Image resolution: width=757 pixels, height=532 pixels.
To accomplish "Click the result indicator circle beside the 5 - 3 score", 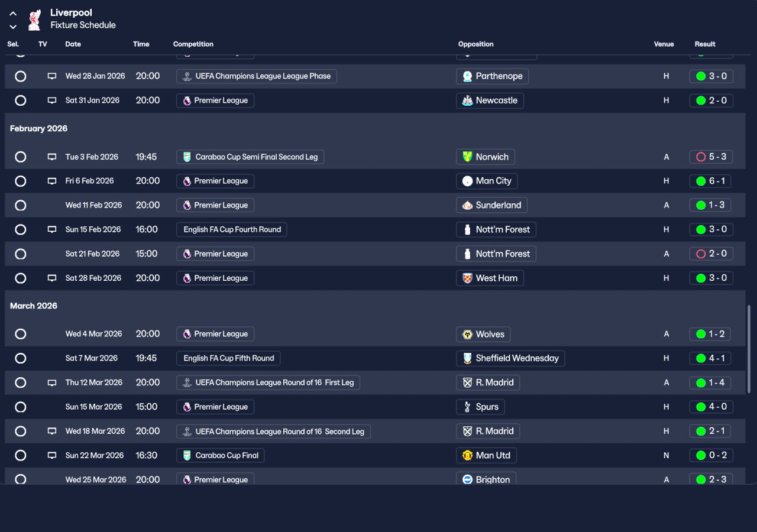I will click(x=701, y=157).
